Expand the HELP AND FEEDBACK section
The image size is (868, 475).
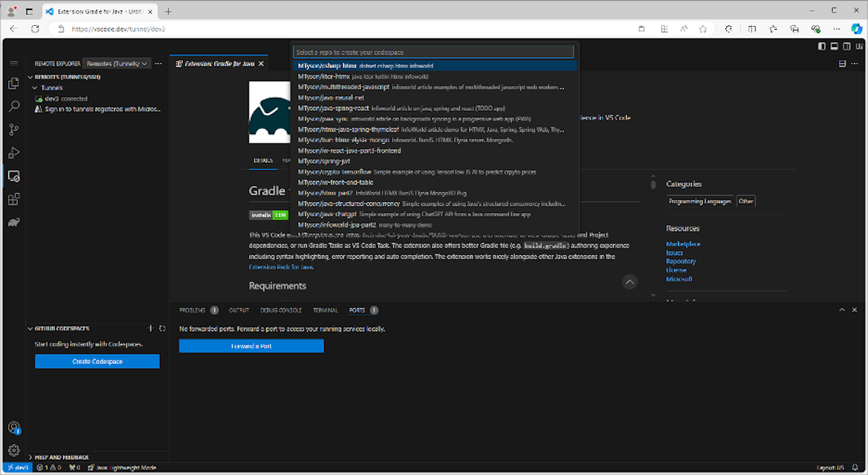(x=61, y=457)
